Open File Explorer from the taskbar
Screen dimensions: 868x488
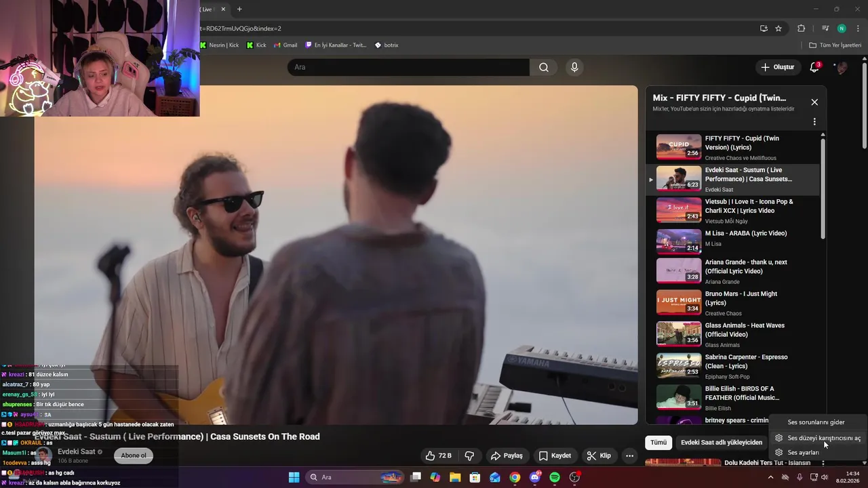point(455,477)
